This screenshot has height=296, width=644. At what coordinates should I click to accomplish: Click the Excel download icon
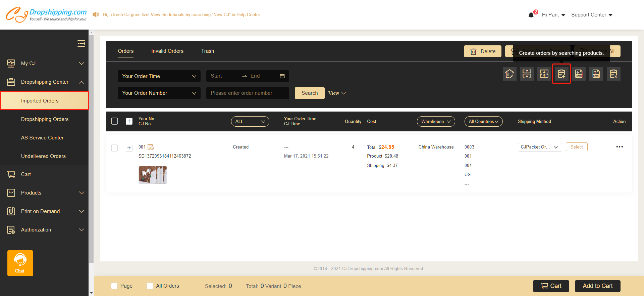pyautogui.click(x=579, y=74)
